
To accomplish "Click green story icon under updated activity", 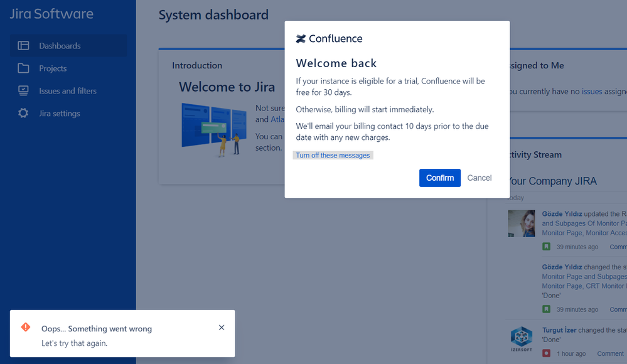I will point(546,247).
